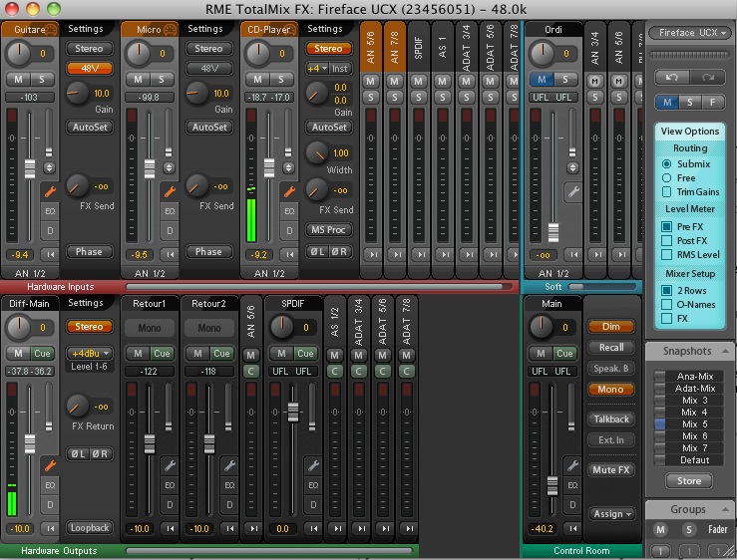This screenshot has width=737, height=560.
Task: Solo the Micro channel
Action: coord(162,80)
